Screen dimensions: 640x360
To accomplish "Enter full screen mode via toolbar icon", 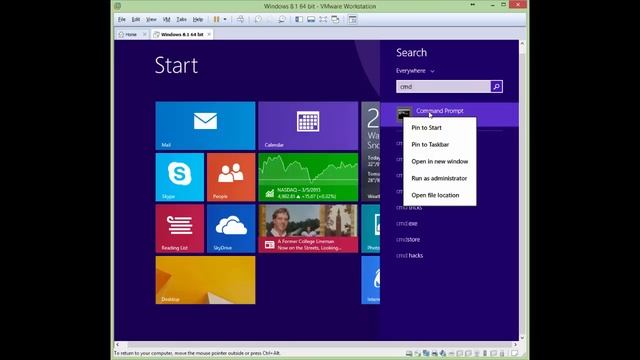I will [x=323, y=19].
